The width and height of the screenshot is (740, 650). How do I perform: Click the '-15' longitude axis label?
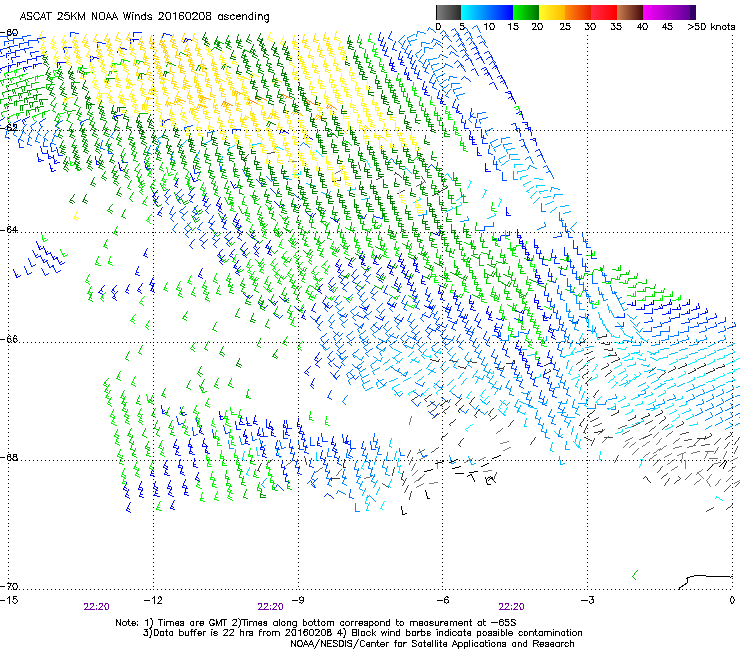[9, 600]
